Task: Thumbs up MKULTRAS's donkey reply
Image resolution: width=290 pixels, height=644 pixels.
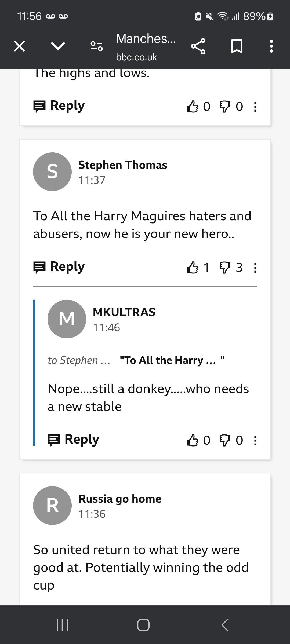Action: [x=192, y=440]
